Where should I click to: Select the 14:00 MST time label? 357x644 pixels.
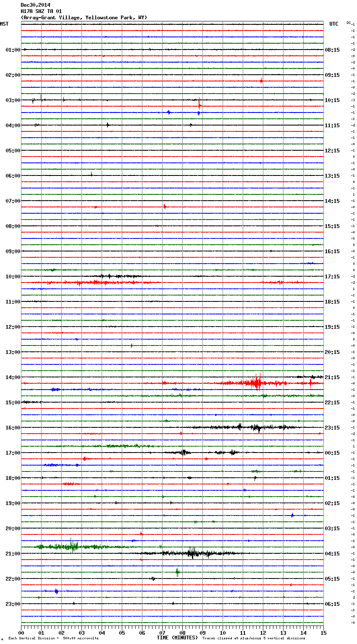13,377
